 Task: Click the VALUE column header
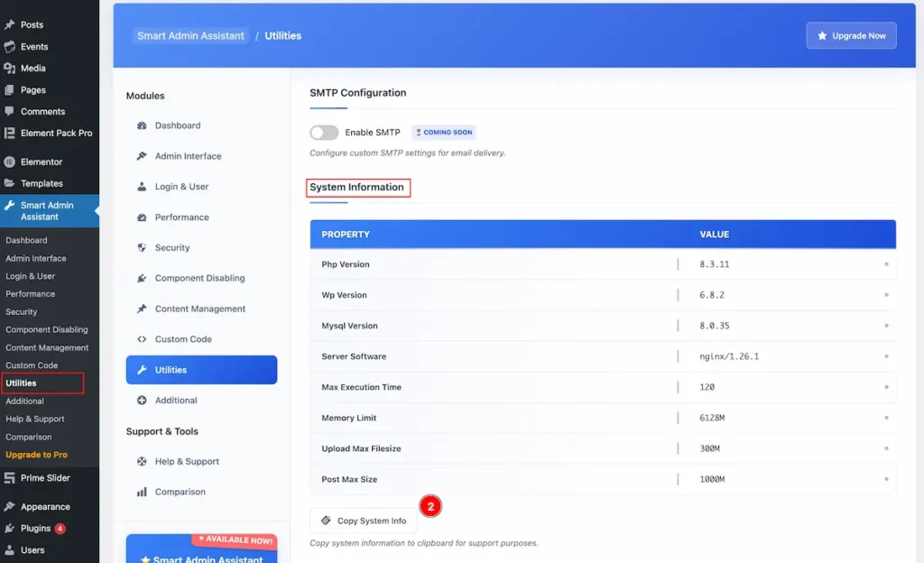(x=715, y=235)
